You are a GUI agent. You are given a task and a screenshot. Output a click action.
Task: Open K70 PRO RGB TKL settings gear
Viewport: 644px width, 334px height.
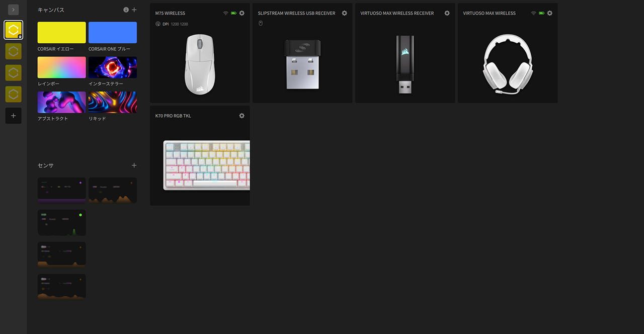[242, 116]
